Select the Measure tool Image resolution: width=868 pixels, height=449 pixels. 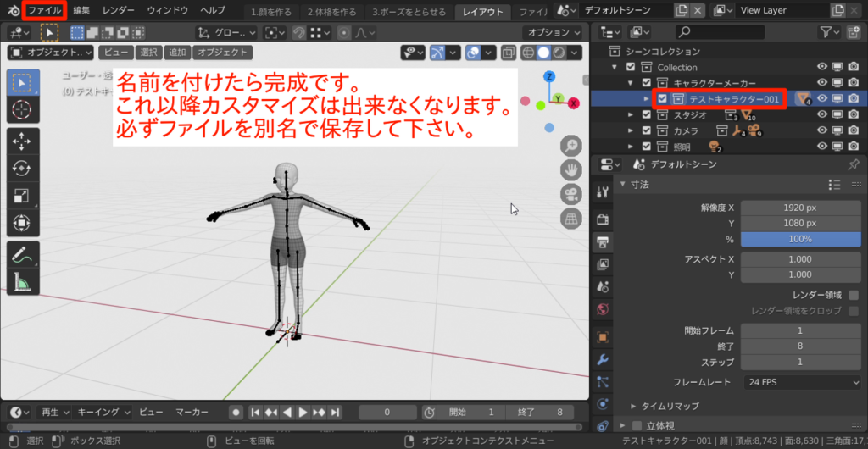(x=22, y=282)
